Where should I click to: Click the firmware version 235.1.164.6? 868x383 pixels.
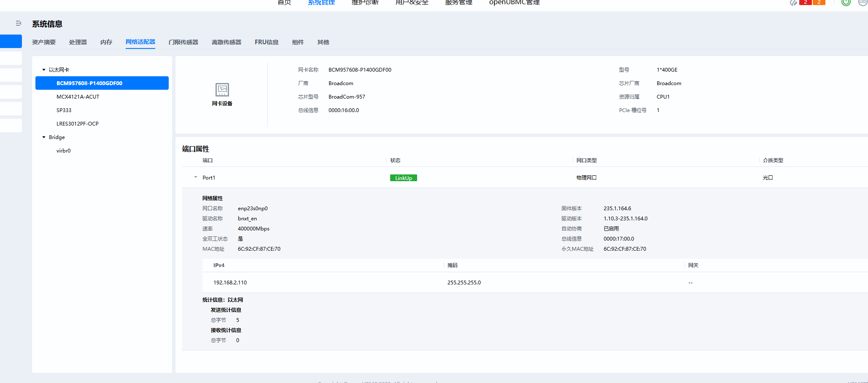(617, 209)
